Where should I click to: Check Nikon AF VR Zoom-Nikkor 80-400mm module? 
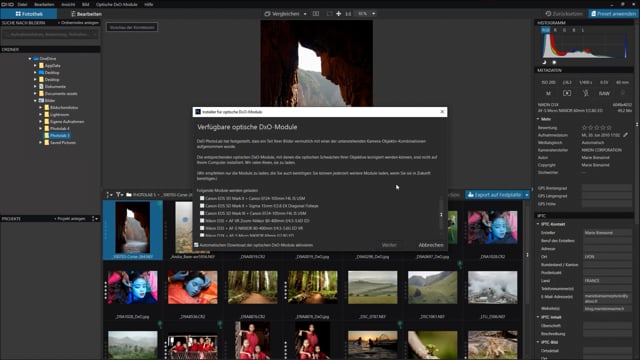(x=202, y=221)
